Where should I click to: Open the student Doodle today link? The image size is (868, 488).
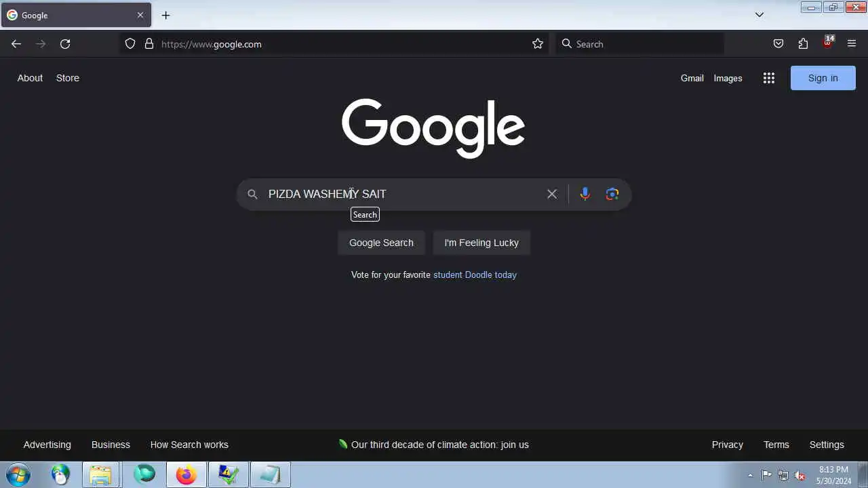(475, 274)
